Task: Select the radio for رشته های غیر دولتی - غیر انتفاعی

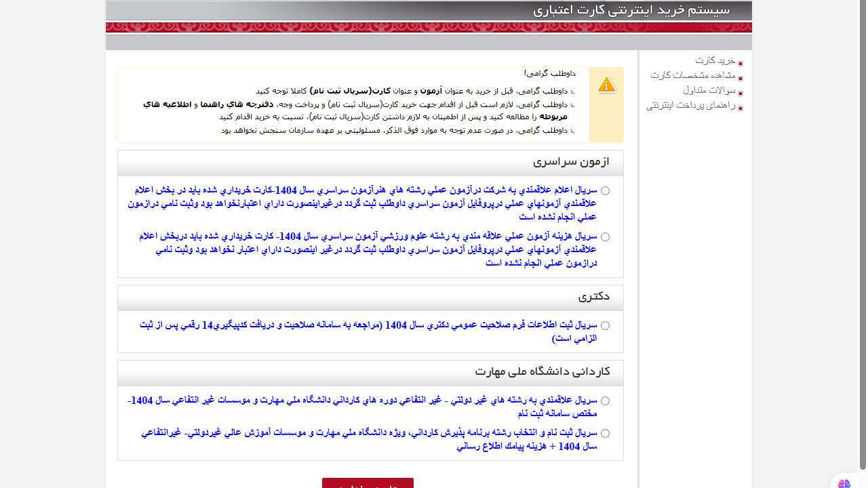Action: point(605,401)
